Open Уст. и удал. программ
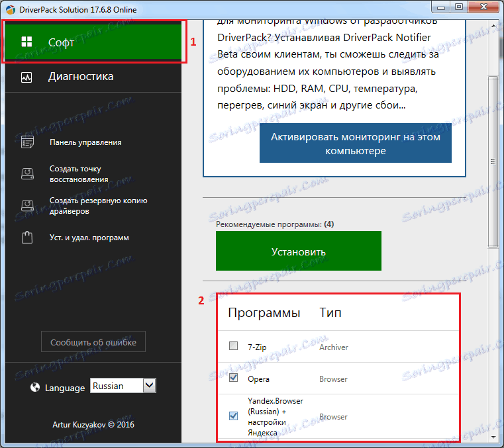 [x=89, y=238]
